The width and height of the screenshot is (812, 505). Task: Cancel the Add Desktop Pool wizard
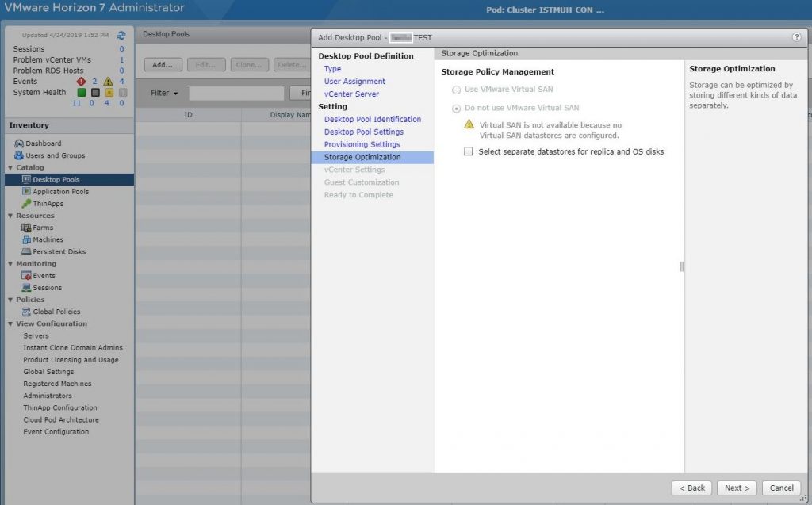tap(781, 488)
